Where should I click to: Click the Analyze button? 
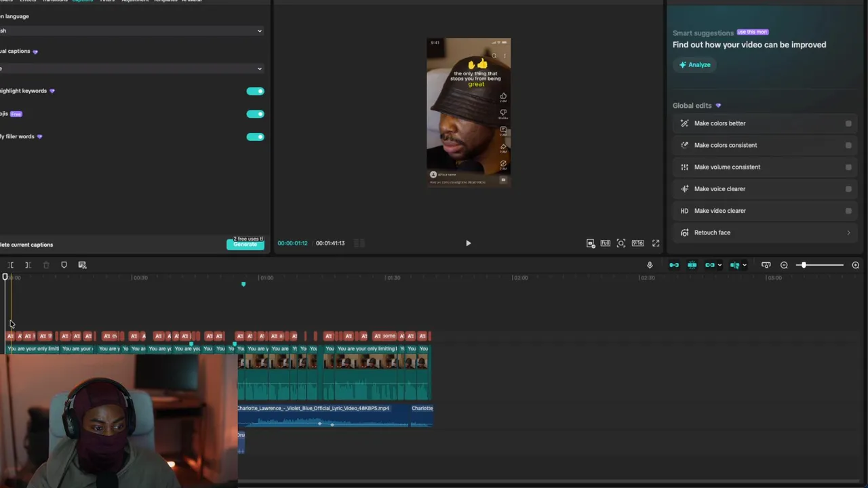[695, 64]
